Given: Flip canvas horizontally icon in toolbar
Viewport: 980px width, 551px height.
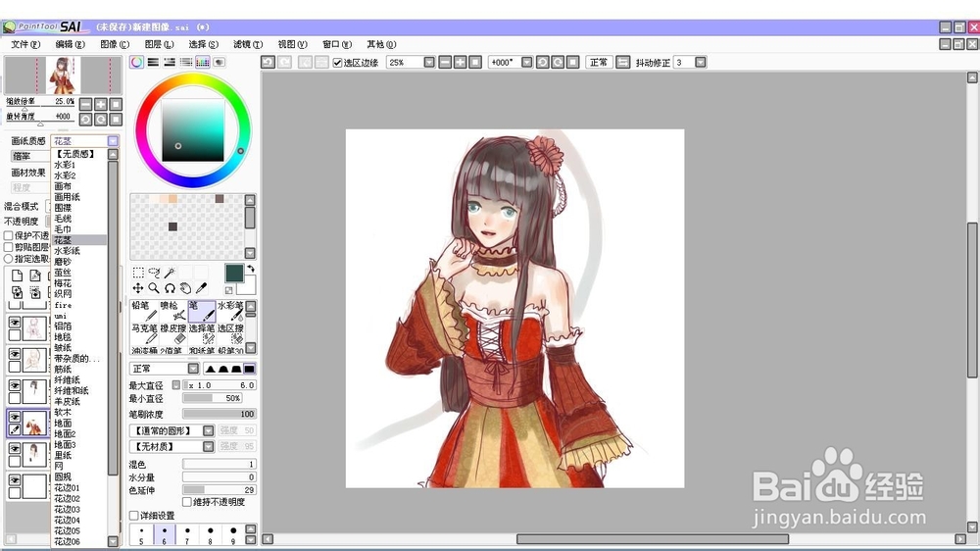Looking at the screenshot, I should pos(622,62).
